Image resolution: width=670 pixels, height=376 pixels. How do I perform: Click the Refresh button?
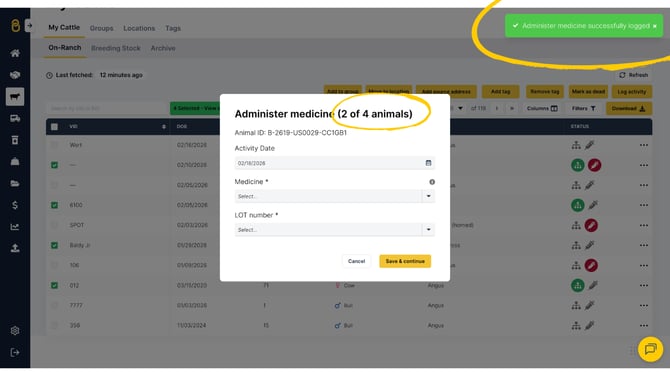click(634, 75)
